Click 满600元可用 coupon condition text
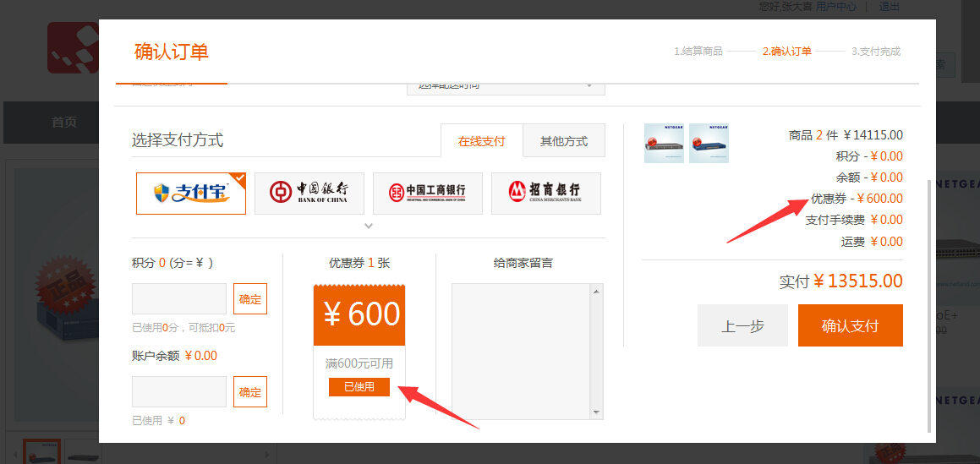Image resolution: width=980 pixels, height=464 pixels. click(359, 363)
